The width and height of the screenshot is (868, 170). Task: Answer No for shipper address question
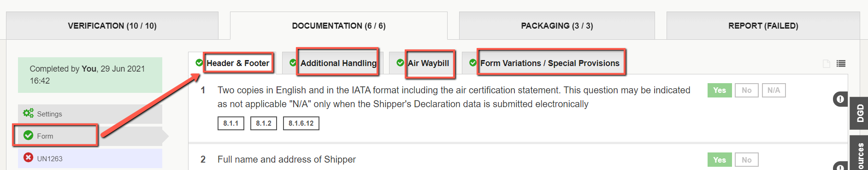pos(747,160)
